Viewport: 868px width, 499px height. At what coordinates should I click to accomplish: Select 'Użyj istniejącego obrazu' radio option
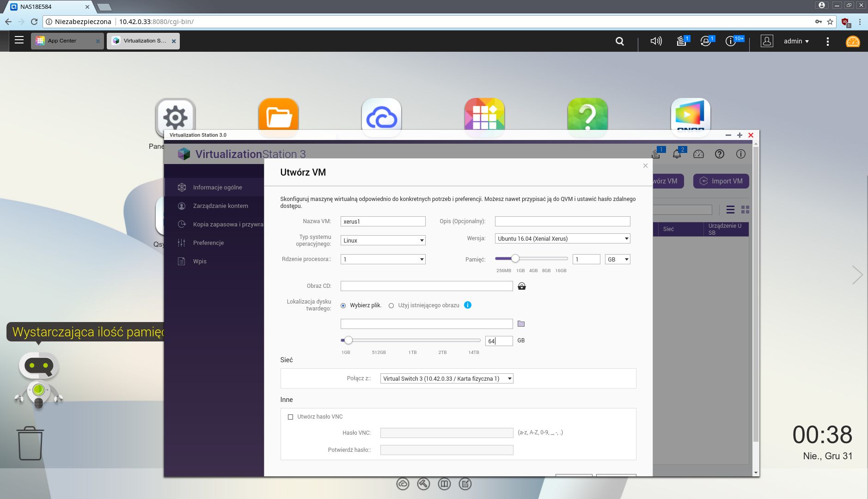click(391, 305)
